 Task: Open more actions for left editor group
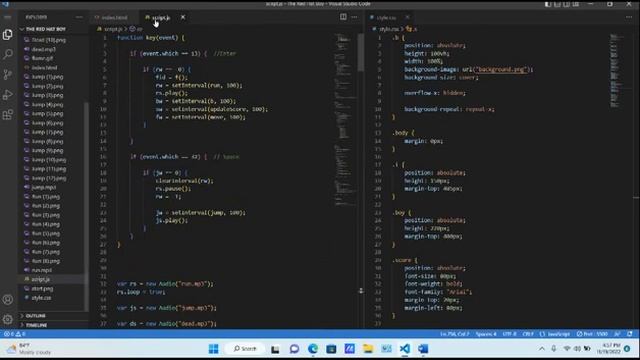pos(354,17)
